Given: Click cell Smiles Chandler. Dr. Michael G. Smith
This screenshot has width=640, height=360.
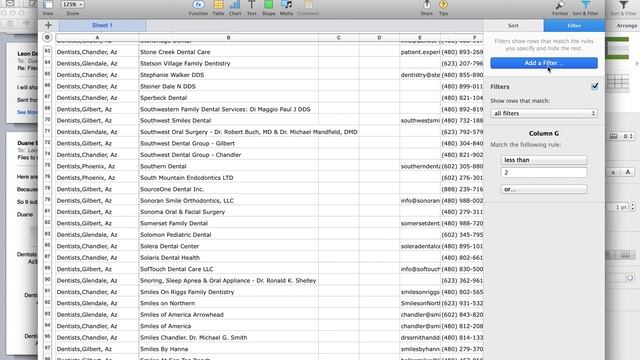Looking at the screenshot, I should tap(229, 338).
